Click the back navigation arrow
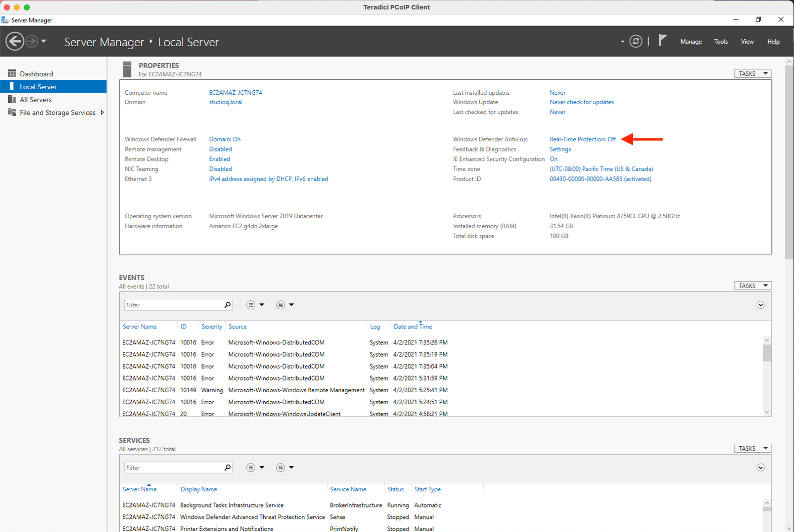 tap(15, 41)
